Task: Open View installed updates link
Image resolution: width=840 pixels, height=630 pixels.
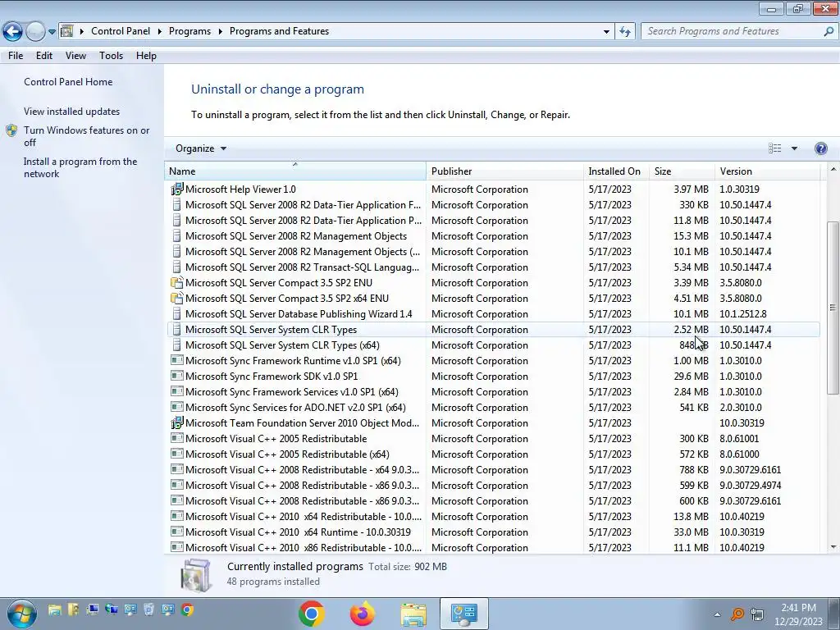Action: click(x=72, y=112)
